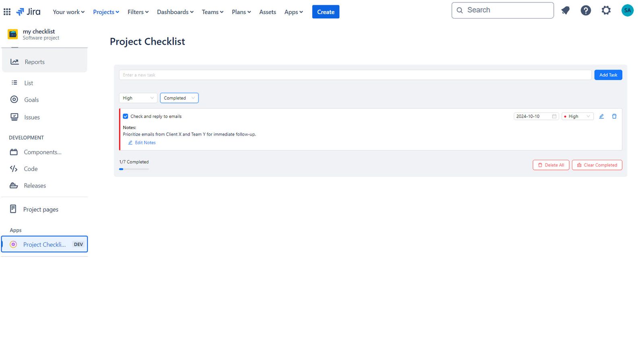Viewport: 644px width, 362px height.
Task: Click the Project pages document icon
Action: tap(13, 209)
